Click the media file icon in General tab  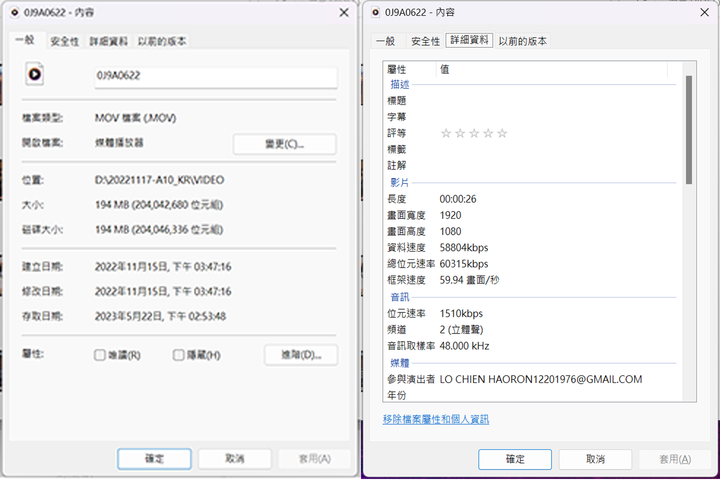(x=34, y=74)
